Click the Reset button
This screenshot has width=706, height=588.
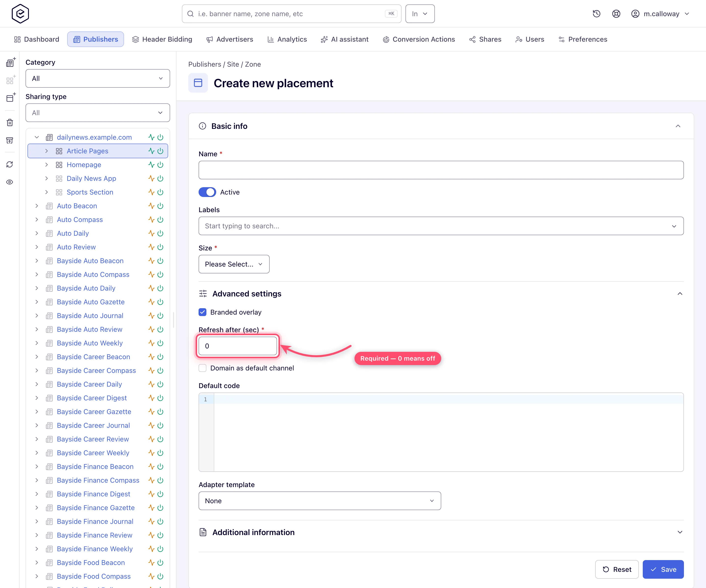(x=617, y=569)
